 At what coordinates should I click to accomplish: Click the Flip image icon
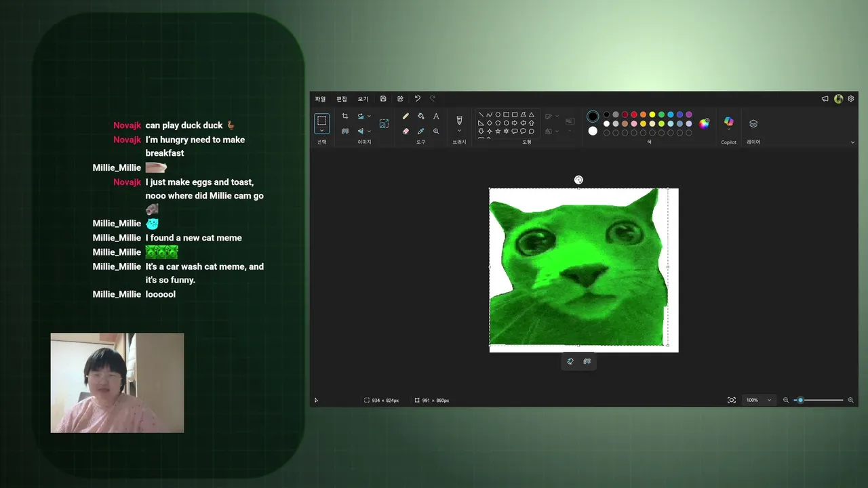tap(361, 131)
